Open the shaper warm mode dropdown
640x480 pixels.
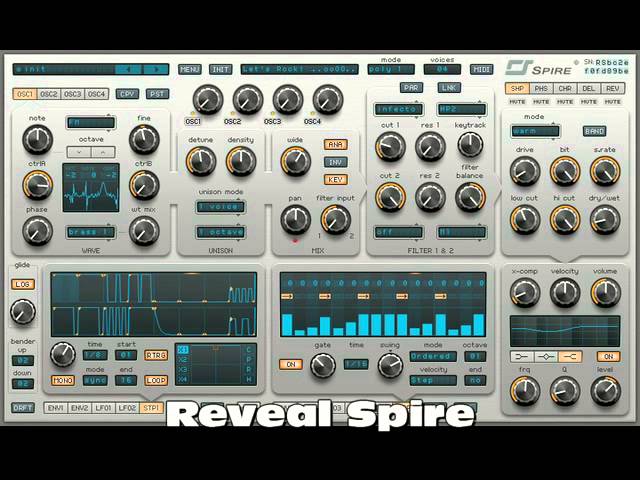coord(535,131)
